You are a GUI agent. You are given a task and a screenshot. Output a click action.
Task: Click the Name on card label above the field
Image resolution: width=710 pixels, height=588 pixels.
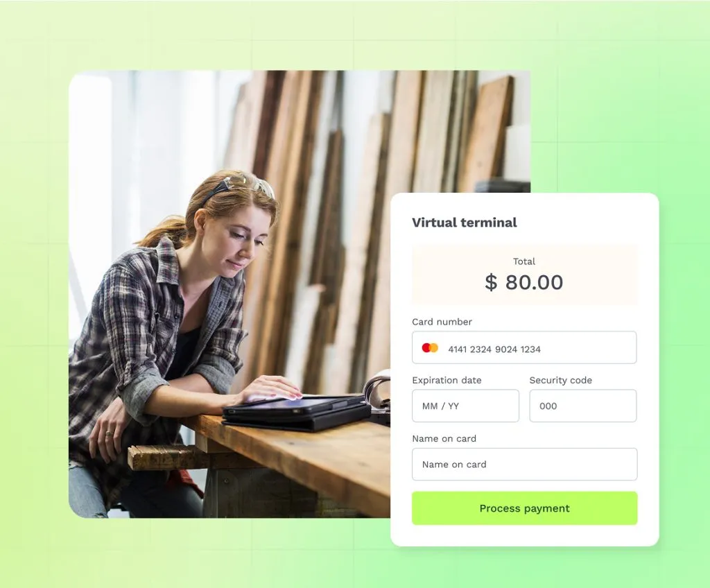click(444, 438)
